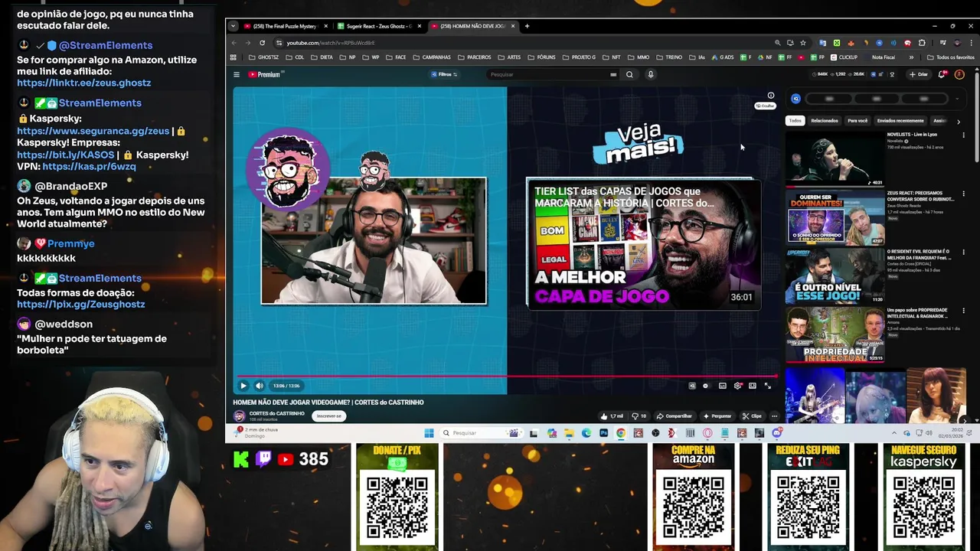Viewport: 980px width, 551px height.
Task: Open the player settings gear
Action: click(x=737, y=386)
